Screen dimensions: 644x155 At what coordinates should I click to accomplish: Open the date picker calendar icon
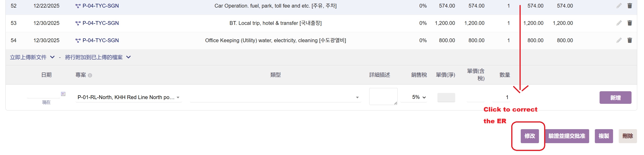click(x=63, y=94)
